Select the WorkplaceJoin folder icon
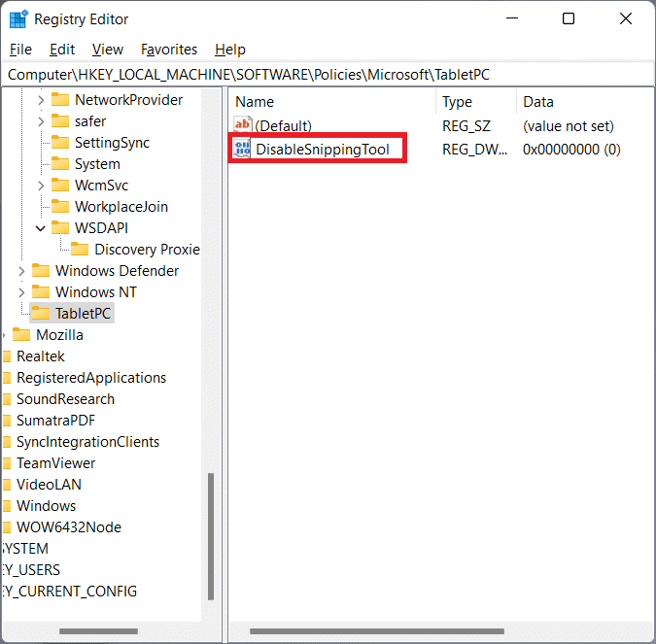656x644 pixels. coord(60,206)
